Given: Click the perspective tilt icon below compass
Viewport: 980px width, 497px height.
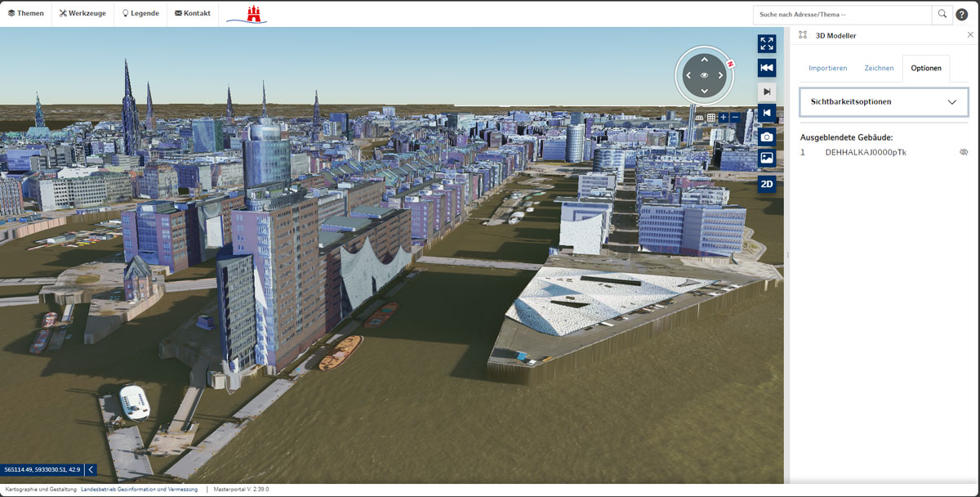Looking at the screenshot, I should 699,118.
